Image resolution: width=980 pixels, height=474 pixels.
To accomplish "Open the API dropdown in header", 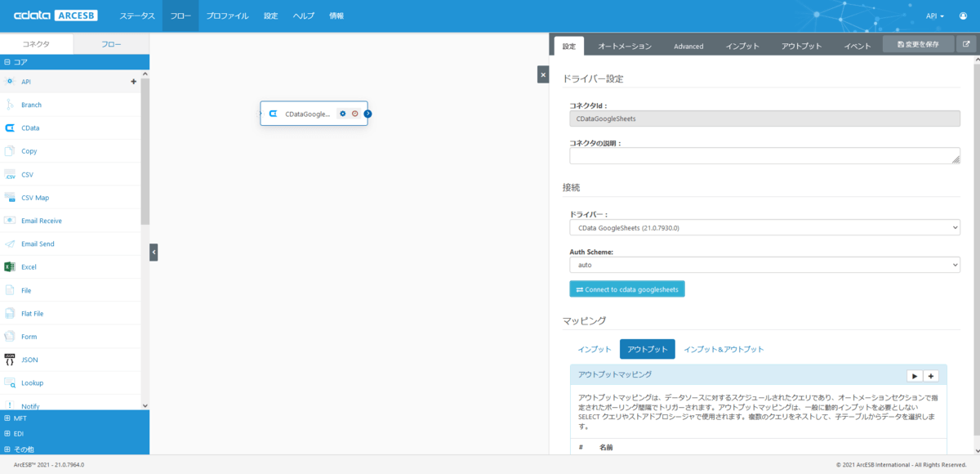I will (935, 16).
